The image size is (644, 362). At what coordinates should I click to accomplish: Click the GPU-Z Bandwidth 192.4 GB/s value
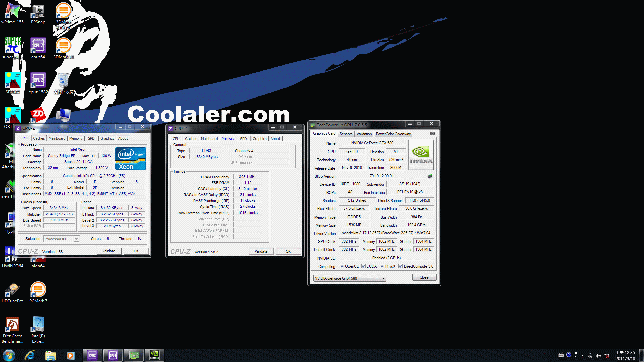pyautogui.click(x=416, y=225)
